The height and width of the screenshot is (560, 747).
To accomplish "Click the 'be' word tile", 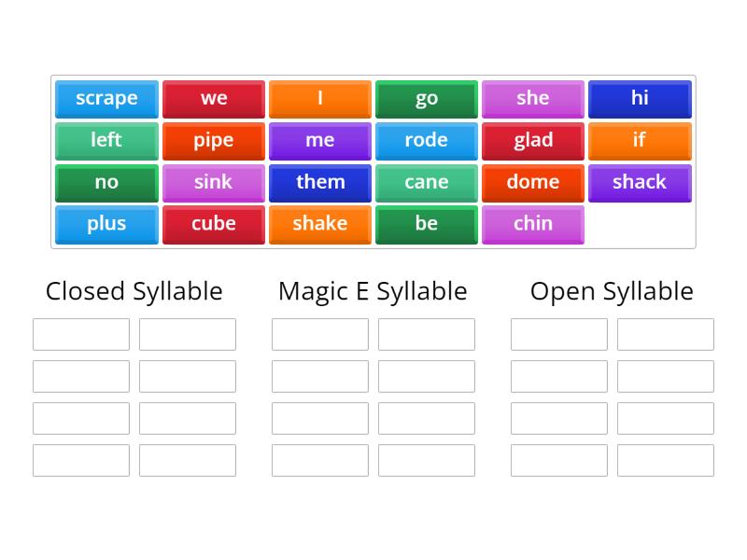I will click(426, 223).
